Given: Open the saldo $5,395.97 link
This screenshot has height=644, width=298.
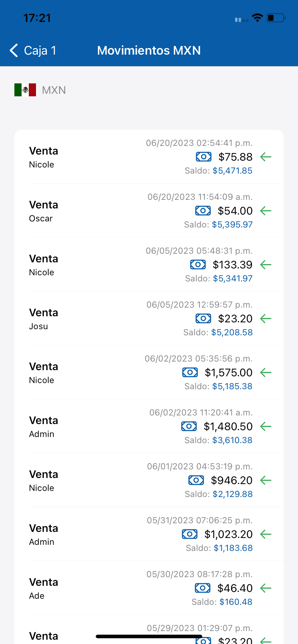Looking at the screenshot, I should pyautogui.click(x=232, y=225).
